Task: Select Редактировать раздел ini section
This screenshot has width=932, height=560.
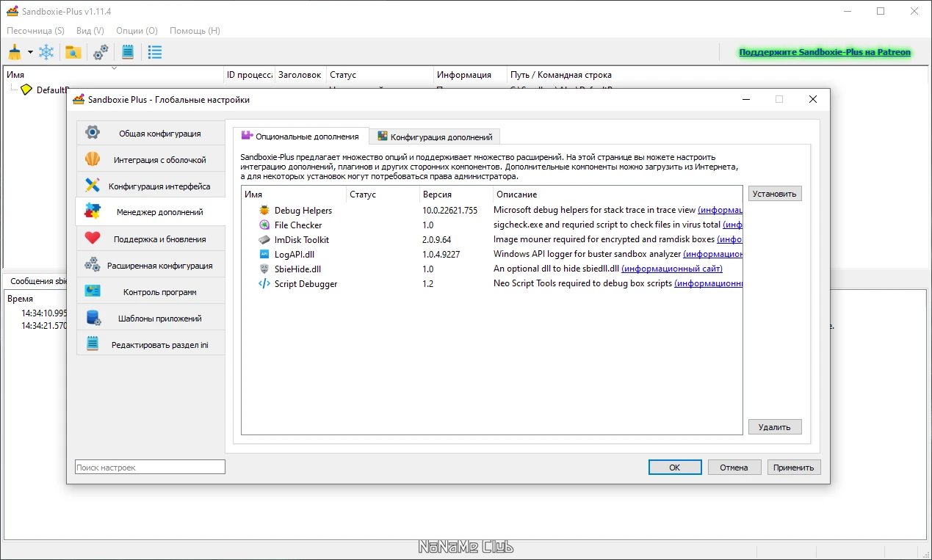Action: pyautogui.click(x=151, y=345)
